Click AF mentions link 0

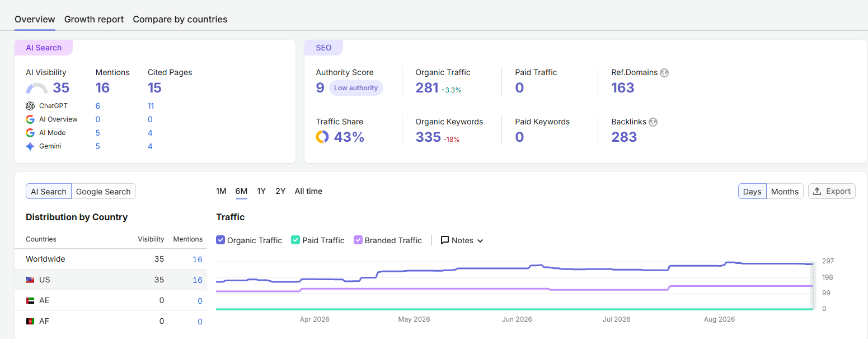coord(200,322)
